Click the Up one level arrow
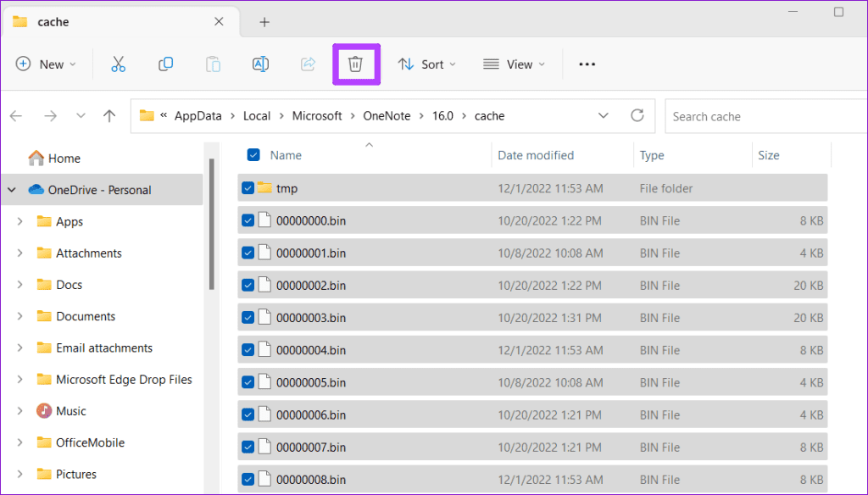This screenshot has width=868, height=495. click(108, 115)
